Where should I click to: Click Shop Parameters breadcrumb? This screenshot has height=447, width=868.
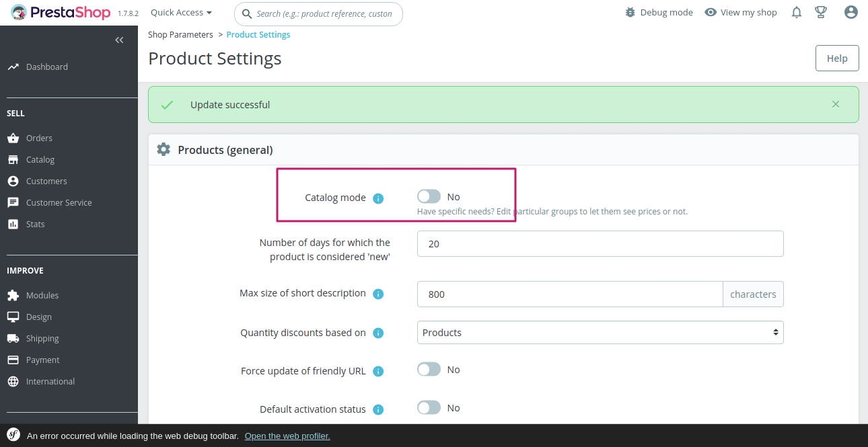click(180, 34)
